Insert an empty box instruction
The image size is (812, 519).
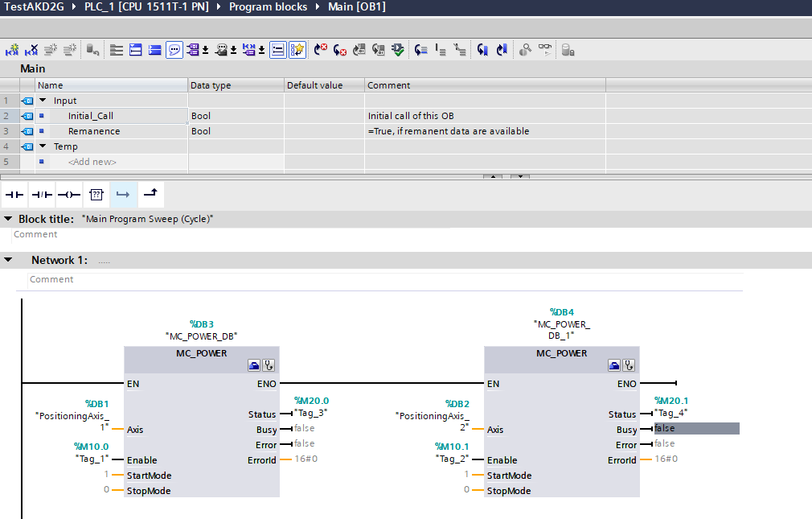(96, 195)
